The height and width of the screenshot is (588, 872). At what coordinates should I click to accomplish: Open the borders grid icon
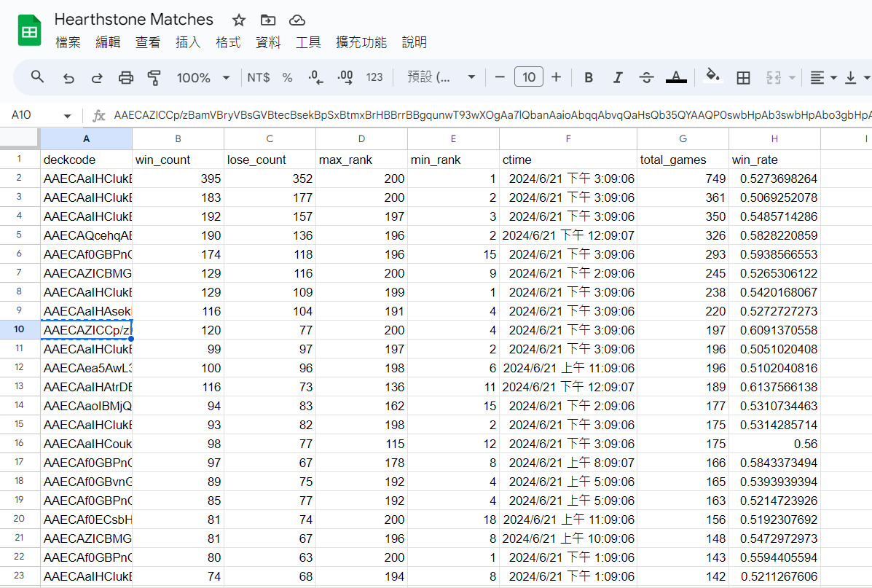click(743, 77)
